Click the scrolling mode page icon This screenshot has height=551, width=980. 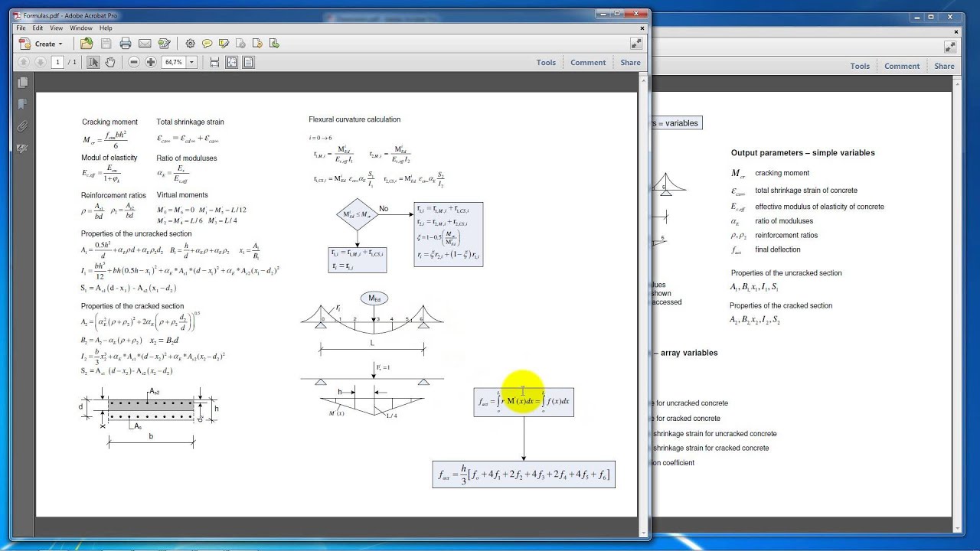click(214, 62)
